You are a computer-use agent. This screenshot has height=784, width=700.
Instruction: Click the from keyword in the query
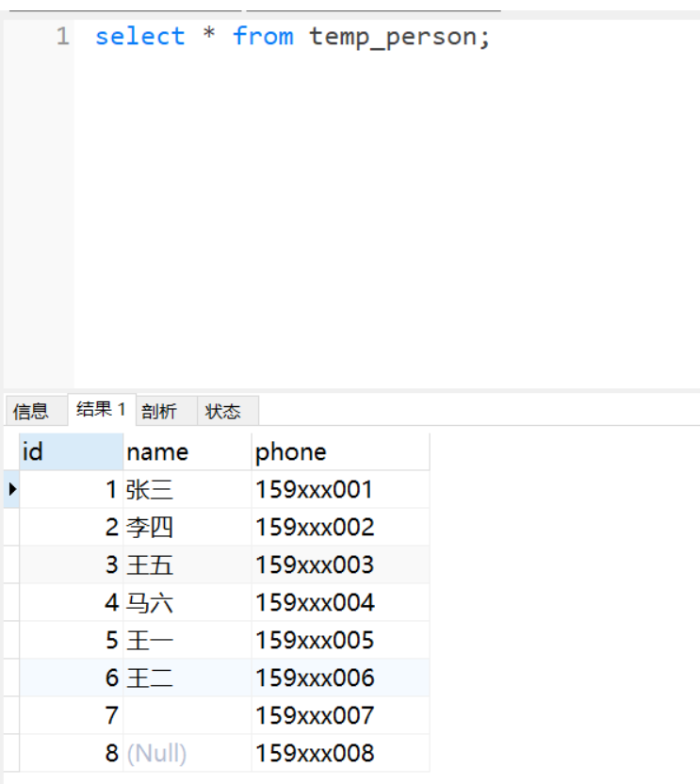[263, 37]
